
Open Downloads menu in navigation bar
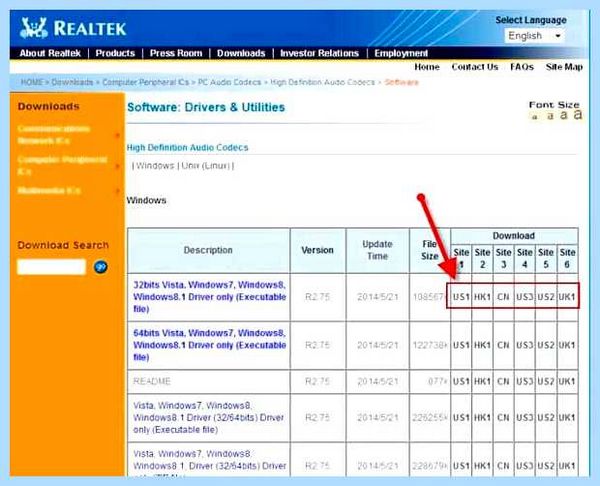[241, 53]
